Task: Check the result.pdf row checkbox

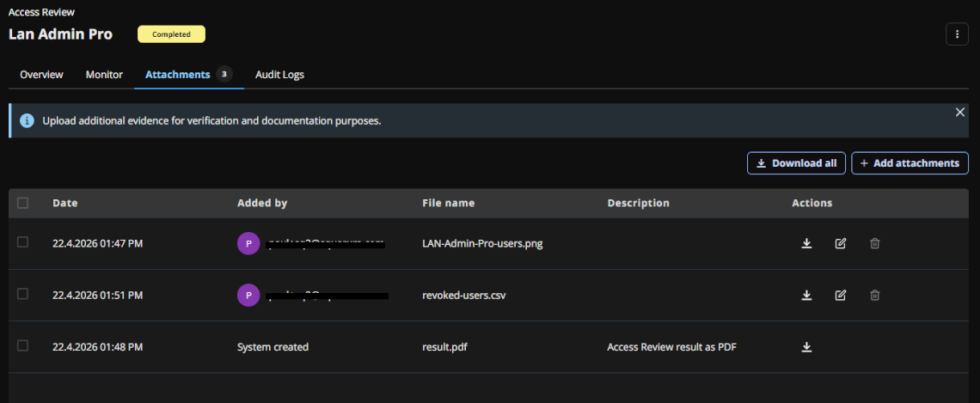Action: [x=23, y=345]
